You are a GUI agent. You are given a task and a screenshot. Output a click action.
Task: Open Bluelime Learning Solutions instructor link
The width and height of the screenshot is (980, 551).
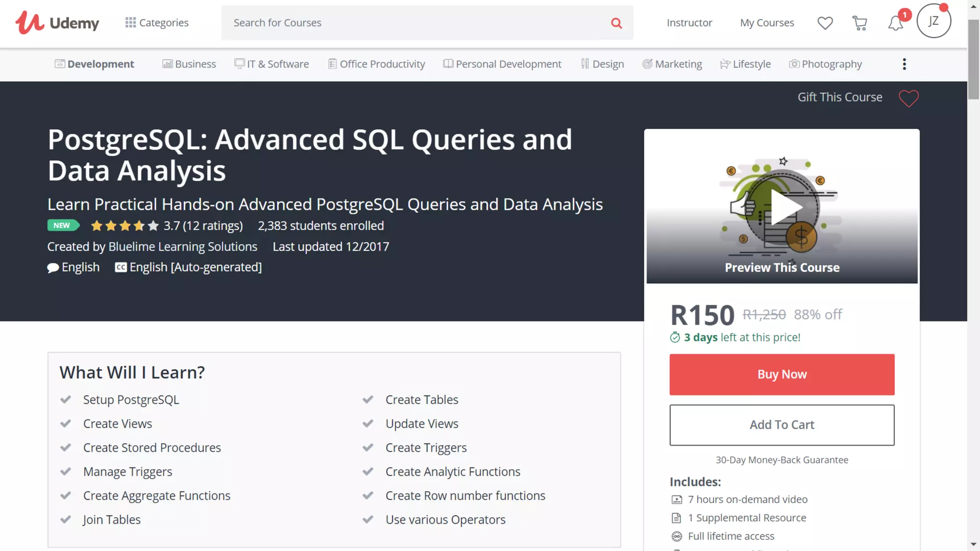click(183, 247)
